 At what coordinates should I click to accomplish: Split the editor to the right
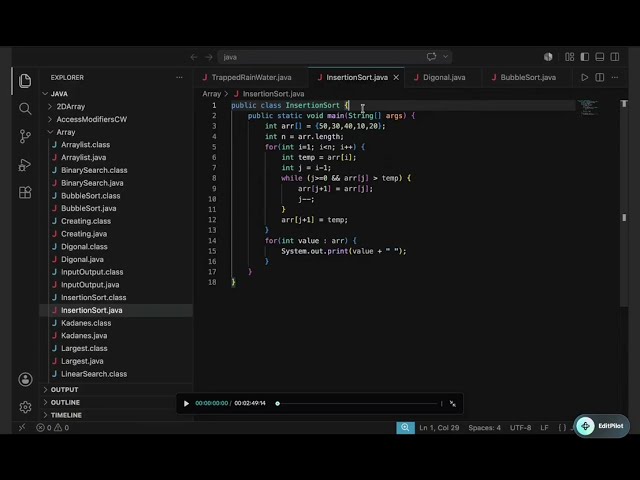click(600, 77)
